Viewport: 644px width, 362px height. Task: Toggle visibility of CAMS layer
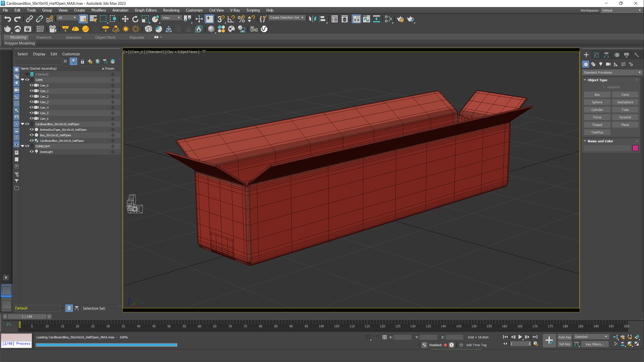click(x=27, y=80)
